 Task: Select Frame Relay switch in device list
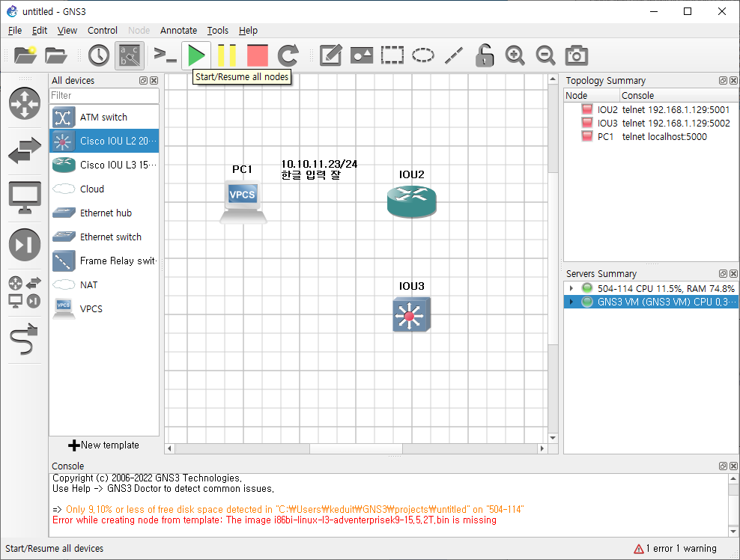[104, 261]
